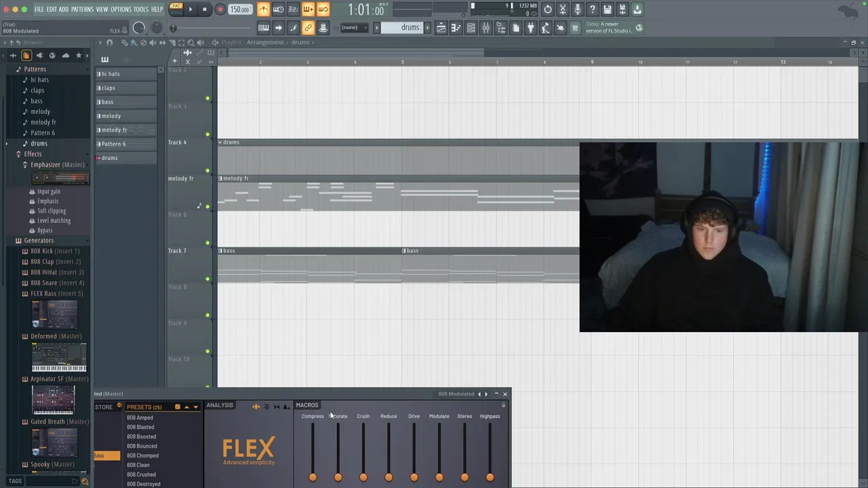Select the browser starred favorites tab
Screen dimensions: 868x488
(x=79, y=56)
